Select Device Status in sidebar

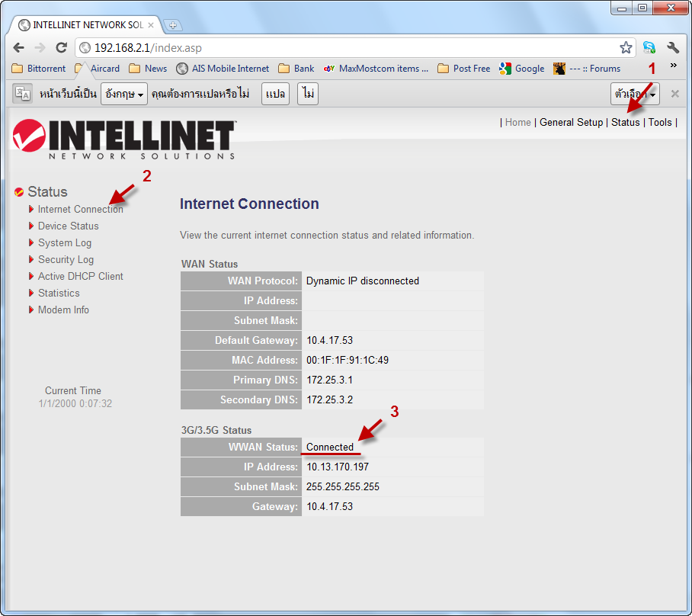point(69,226)
